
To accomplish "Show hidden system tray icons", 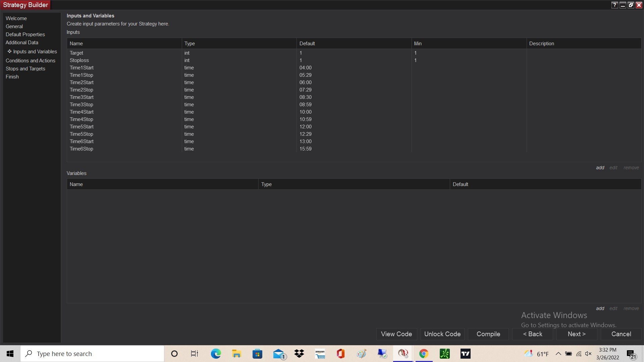I will point(558,354).
